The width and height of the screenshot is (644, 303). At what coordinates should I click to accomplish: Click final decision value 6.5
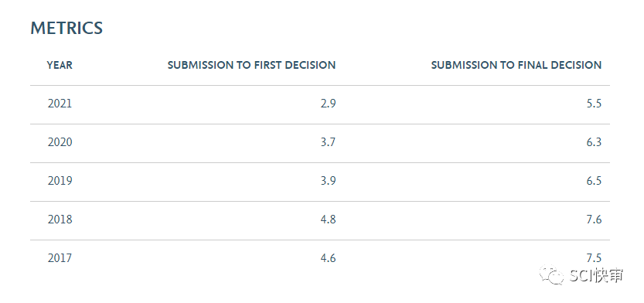(594, 181)
